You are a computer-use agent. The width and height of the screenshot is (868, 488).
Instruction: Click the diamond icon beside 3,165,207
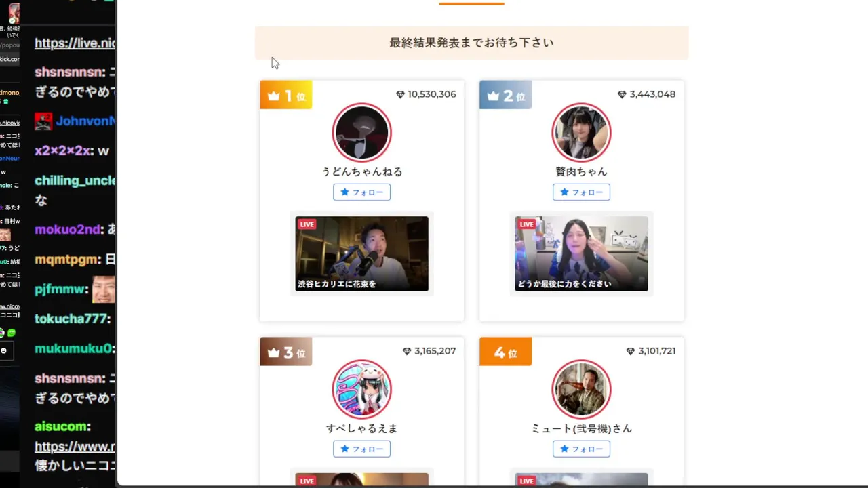click(407, 351)
